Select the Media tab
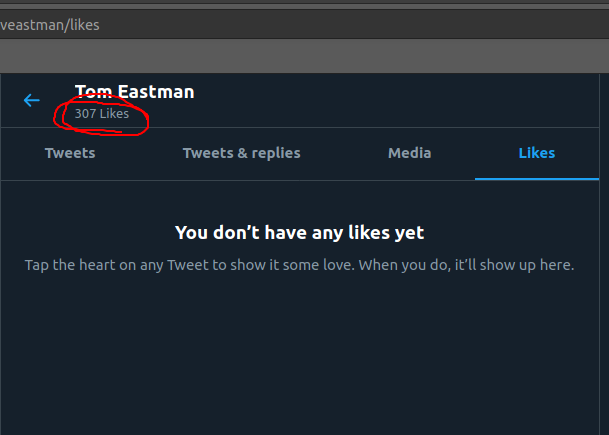Viewport: 609px width, 435px height. coord(409,153)
